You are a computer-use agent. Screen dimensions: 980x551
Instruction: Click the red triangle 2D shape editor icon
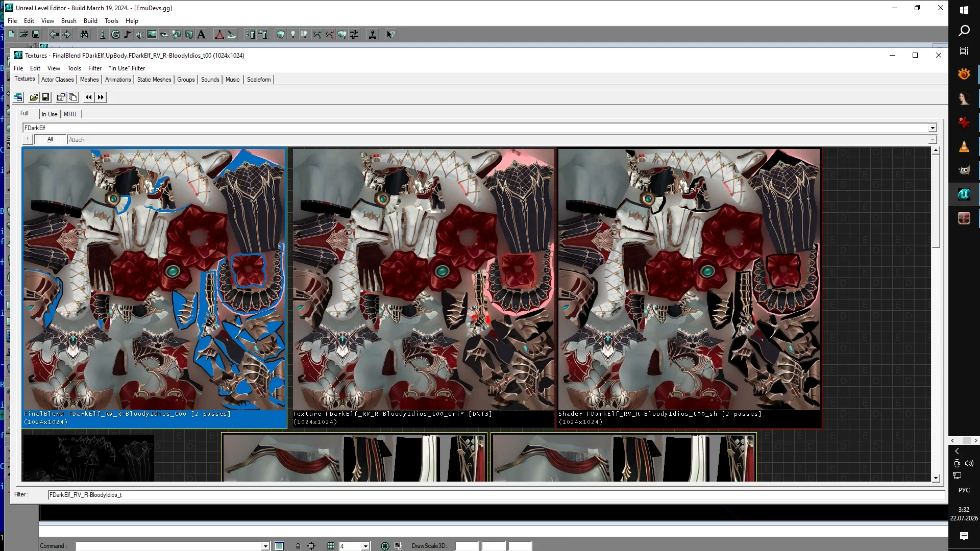[x=219, y=34]
